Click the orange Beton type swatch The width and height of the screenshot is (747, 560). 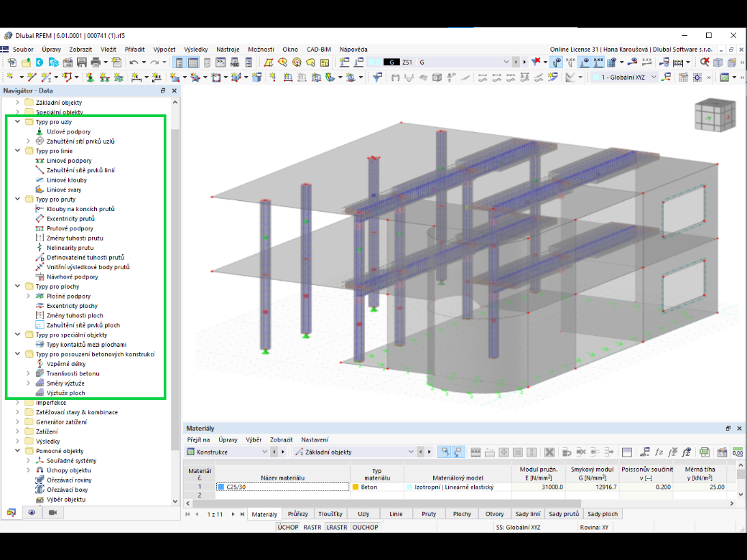[x=356, y=487]
